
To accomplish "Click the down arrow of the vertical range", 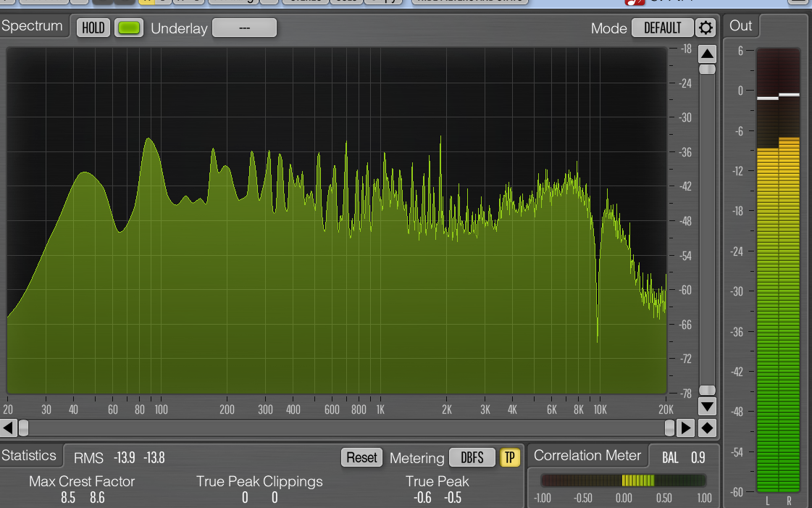I will tap(707, 407).
